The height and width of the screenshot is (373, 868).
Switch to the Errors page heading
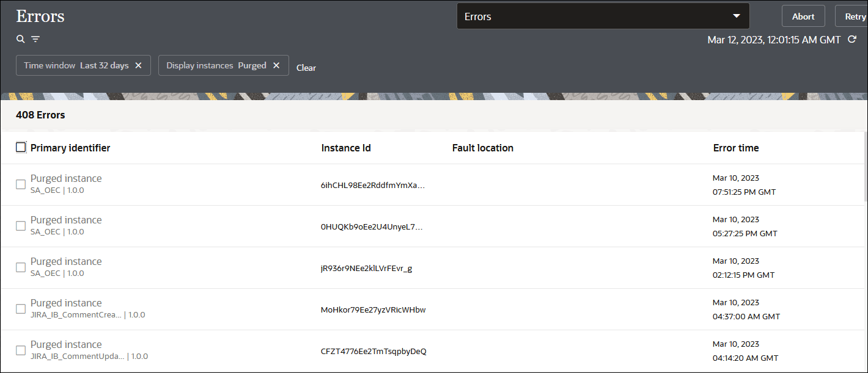coord(40,16)
